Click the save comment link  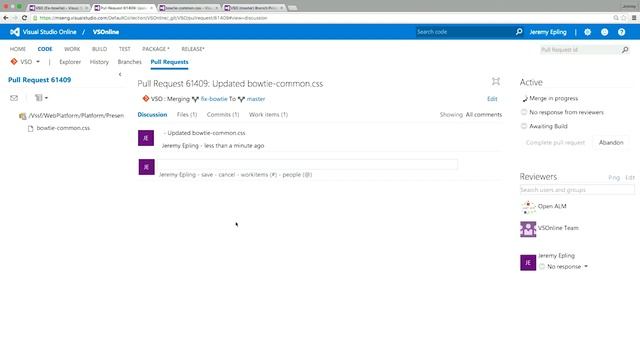[207, 175]
